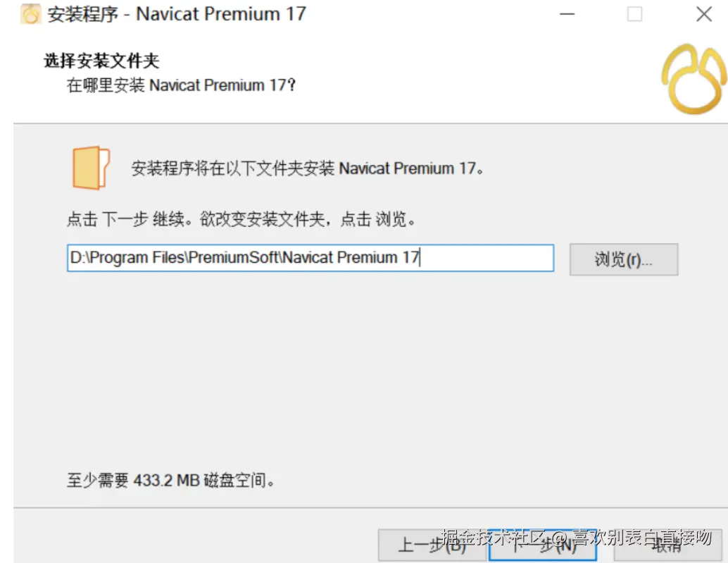Continue with 下一步(N) button
This screenshot has width=728, height=563.
(542, 545)
